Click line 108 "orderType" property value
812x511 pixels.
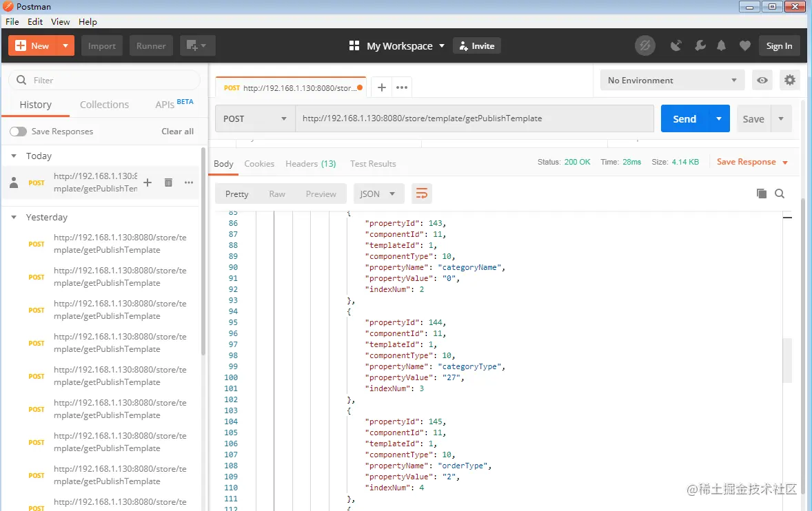(463, 466)
